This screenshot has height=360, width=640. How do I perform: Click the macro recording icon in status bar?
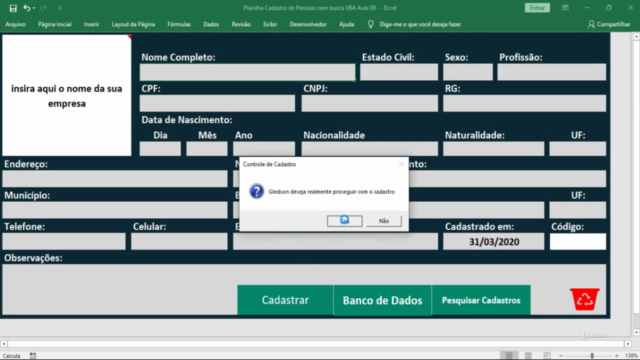coord(33,356)
